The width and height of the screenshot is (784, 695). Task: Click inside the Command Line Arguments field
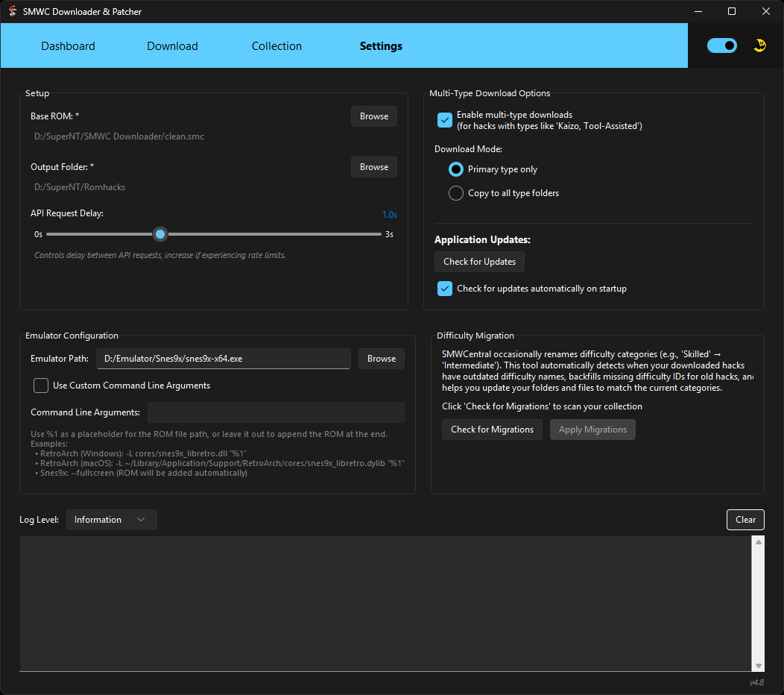(x=276, y=412)
